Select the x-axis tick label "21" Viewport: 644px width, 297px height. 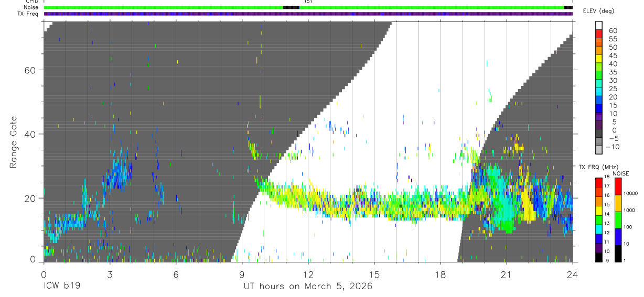pos(506,274)
